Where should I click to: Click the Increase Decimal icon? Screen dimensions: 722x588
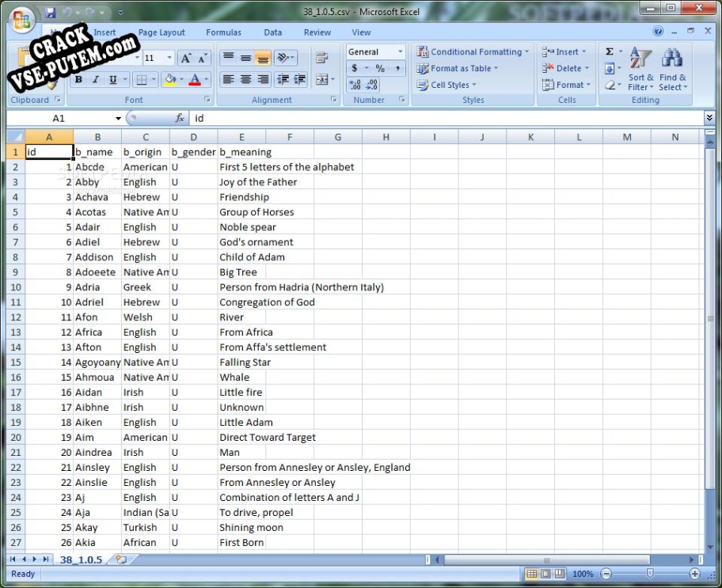[x=355, y=85]
